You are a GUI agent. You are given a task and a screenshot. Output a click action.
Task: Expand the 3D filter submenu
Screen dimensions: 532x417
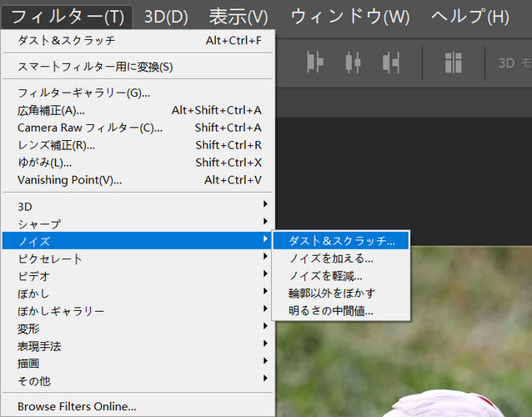coord(138,206)
